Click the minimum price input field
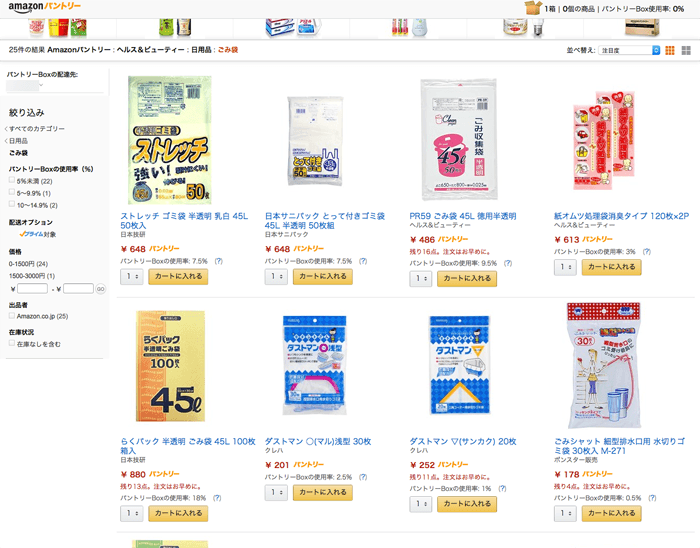 coord(33,289)
